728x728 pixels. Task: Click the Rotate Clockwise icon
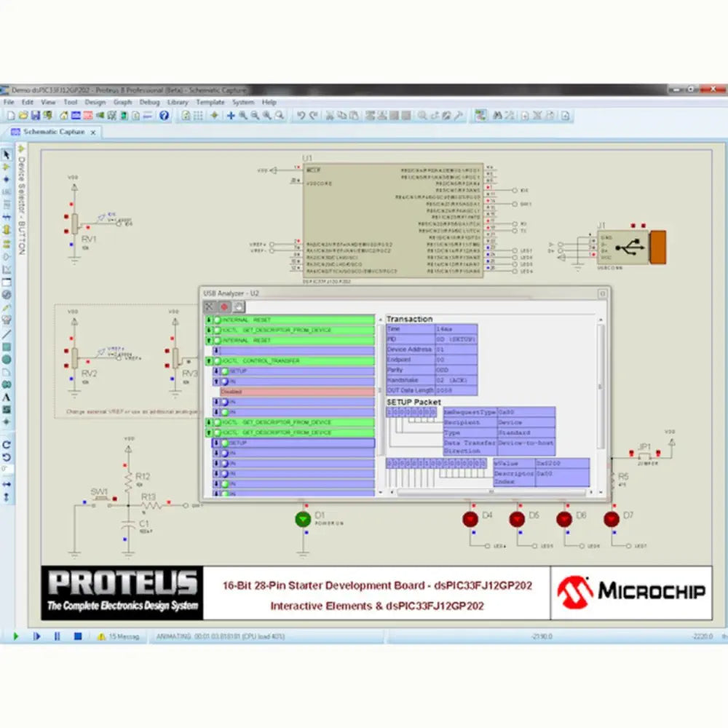coord(7,443)
